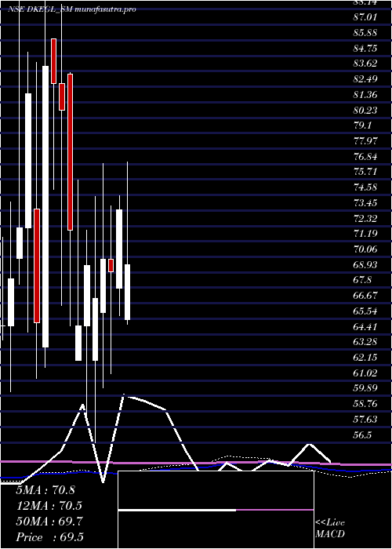Click the 84.75 price axis label

(365, 48)
